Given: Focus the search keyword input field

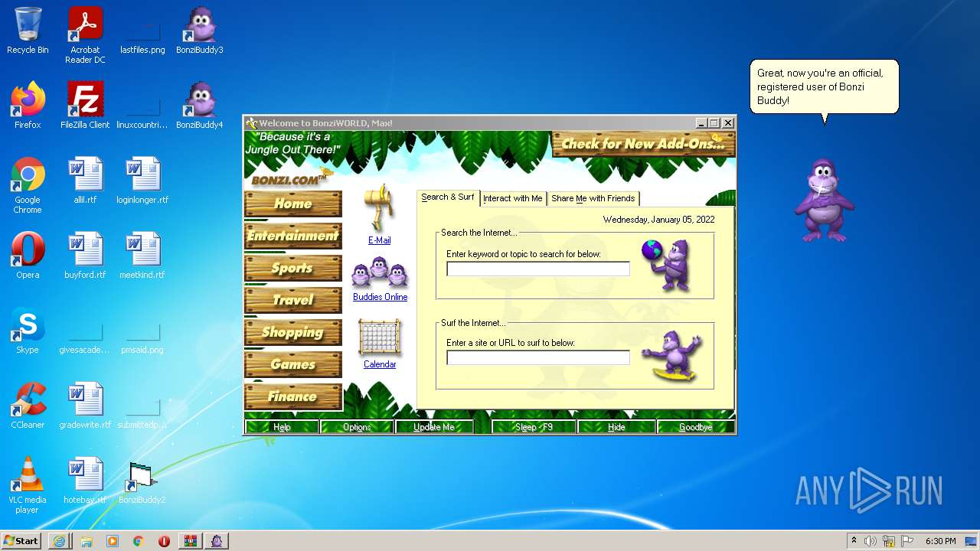Looking at the screenshot, I should tap(538, 269).
